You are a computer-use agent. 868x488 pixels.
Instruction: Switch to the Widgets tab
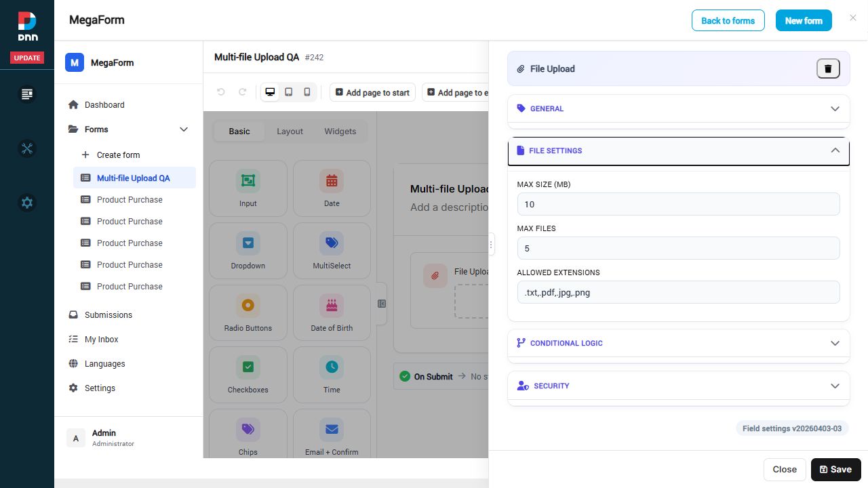coord(340,131)
